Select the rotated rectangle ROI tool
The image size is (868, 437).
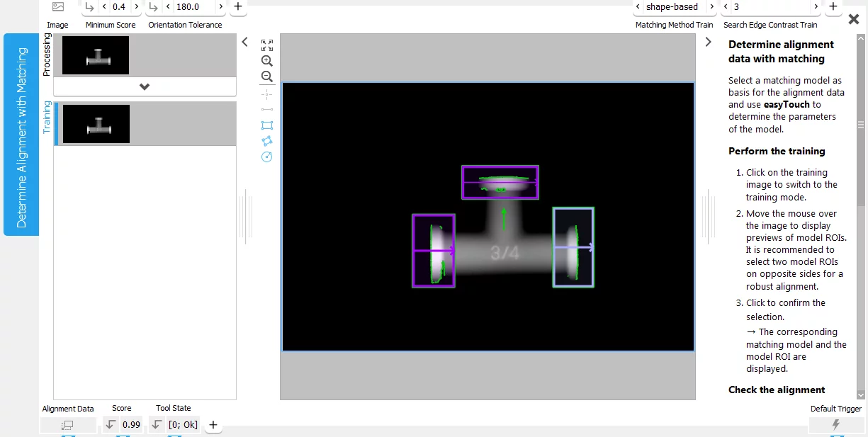[x=267, y=141]
